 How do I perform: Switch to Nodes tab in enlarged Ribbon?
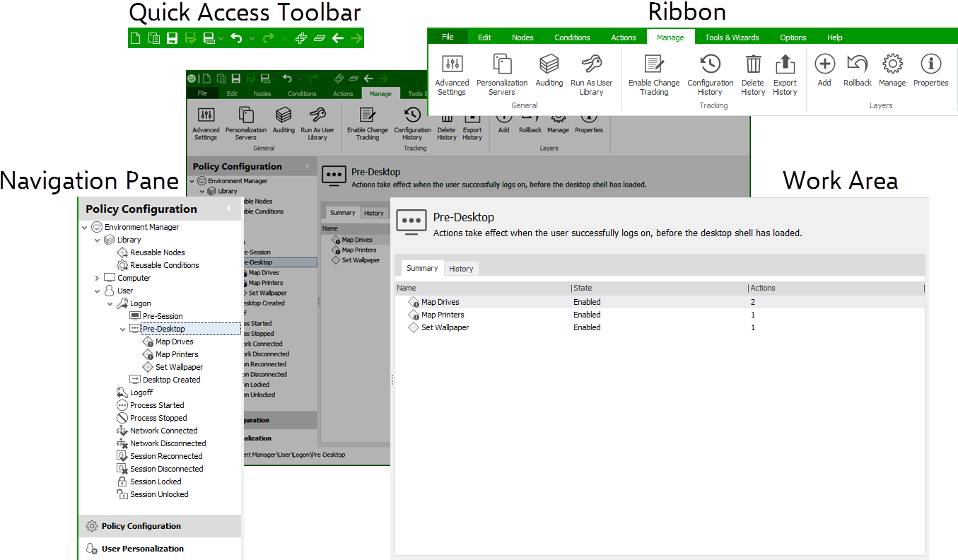[x=523, y=37]
